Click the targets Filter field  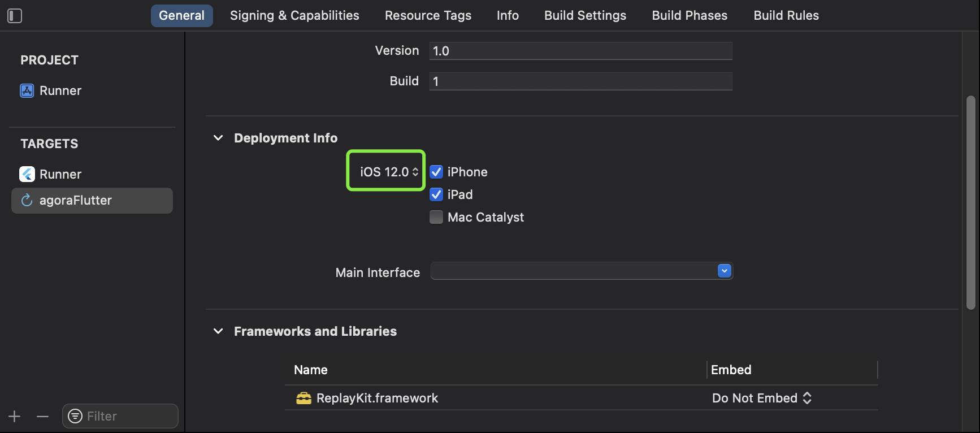120,416
